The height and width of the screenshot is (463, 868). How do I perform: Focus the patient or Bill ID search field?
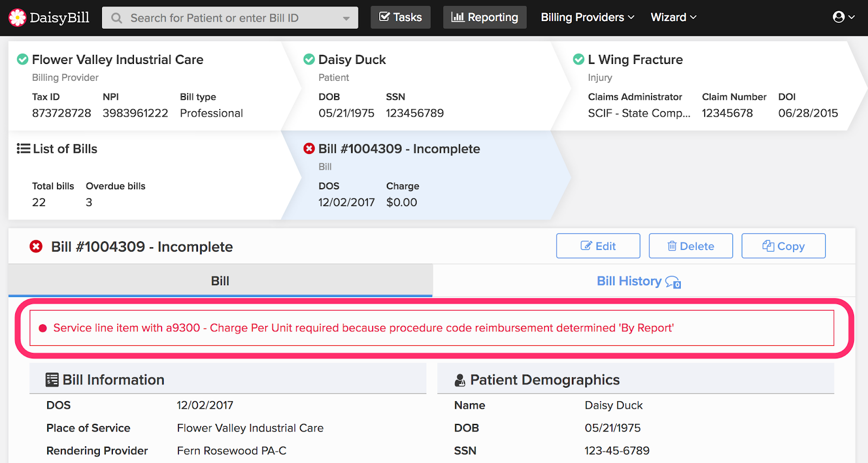230,18
